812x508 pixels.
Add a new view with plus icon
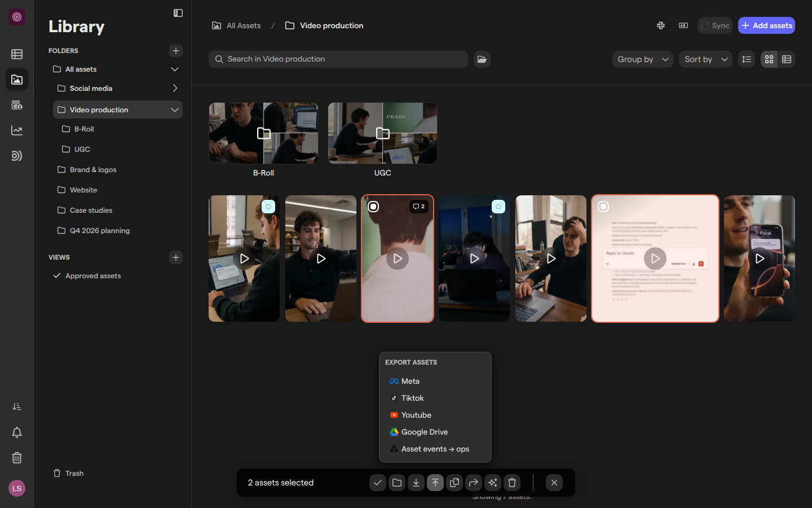tap(176, 257)
